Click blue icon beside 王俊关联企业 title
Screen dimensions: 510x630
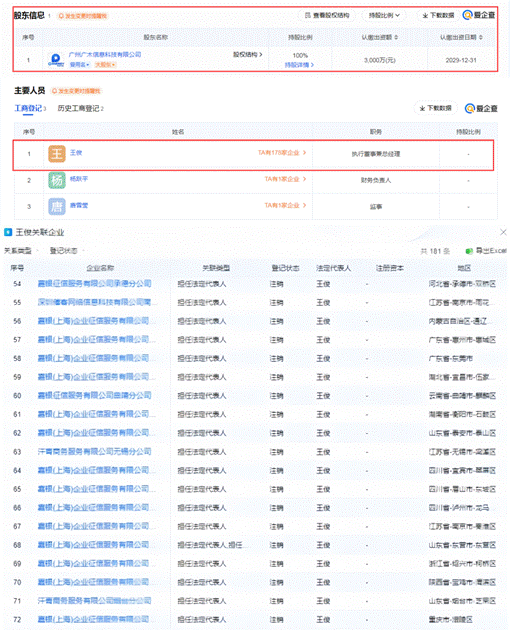[x=8, y=232]
